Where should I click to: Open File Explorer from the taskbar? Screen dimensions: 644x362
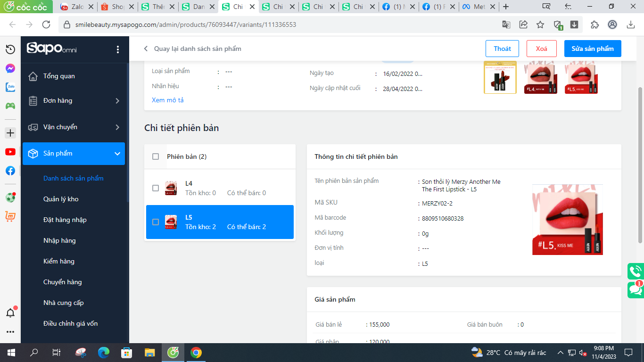tap(149, 353)
